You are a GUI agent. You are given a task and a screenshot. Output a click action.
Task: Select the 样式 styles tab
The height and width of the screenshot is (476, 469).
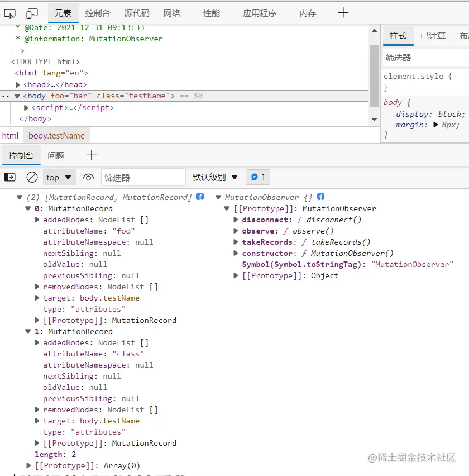pyautogui.click(x=398, y=36)
